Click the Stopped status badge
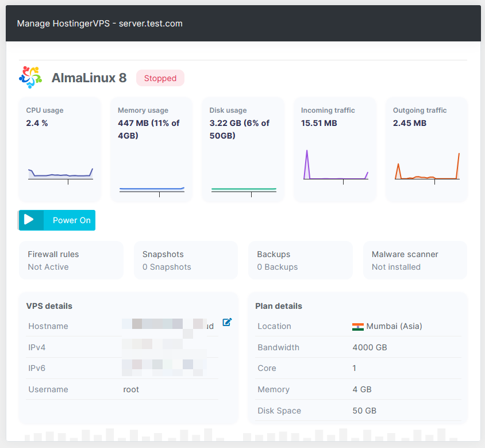This screenshot has width=485, height=448. tap(160, 78)
